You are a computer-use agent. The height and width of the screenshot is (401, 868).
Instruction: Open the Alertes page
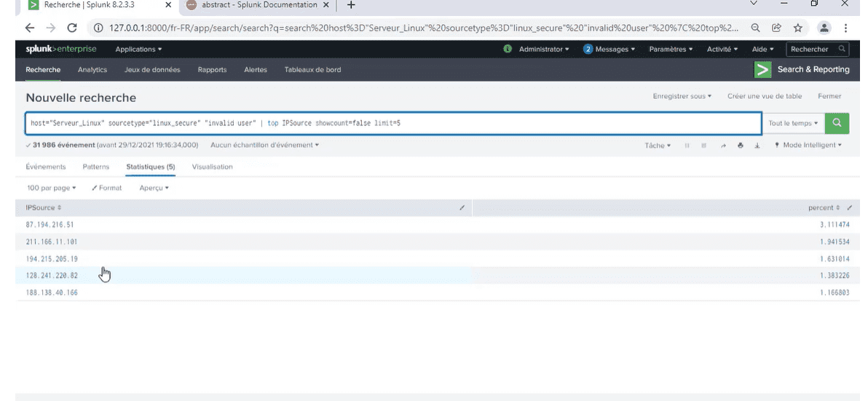pyautogui.click(x=255, y=70)
